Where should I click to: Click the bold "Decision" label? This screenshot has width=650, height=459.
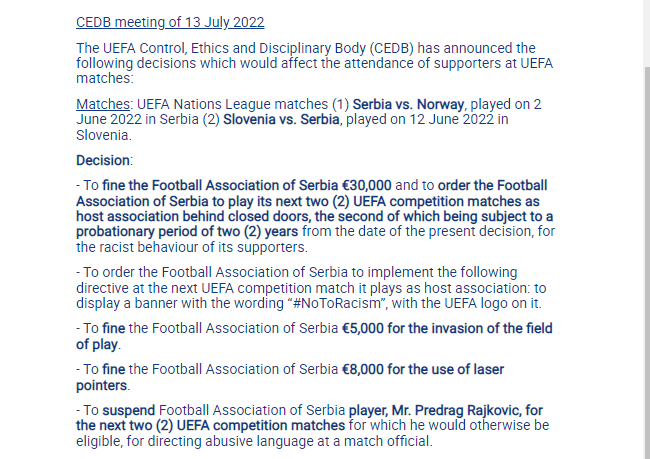104,160
